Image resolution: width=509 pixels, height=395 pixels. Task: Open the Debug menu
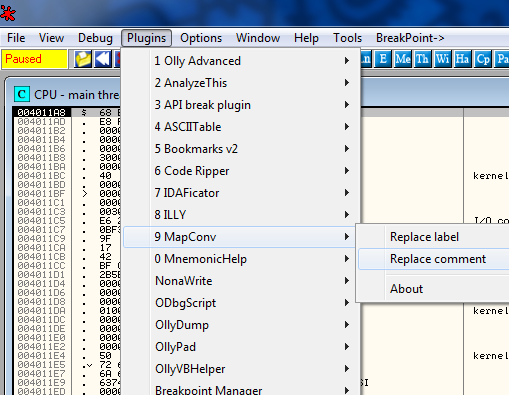(95, 38)
